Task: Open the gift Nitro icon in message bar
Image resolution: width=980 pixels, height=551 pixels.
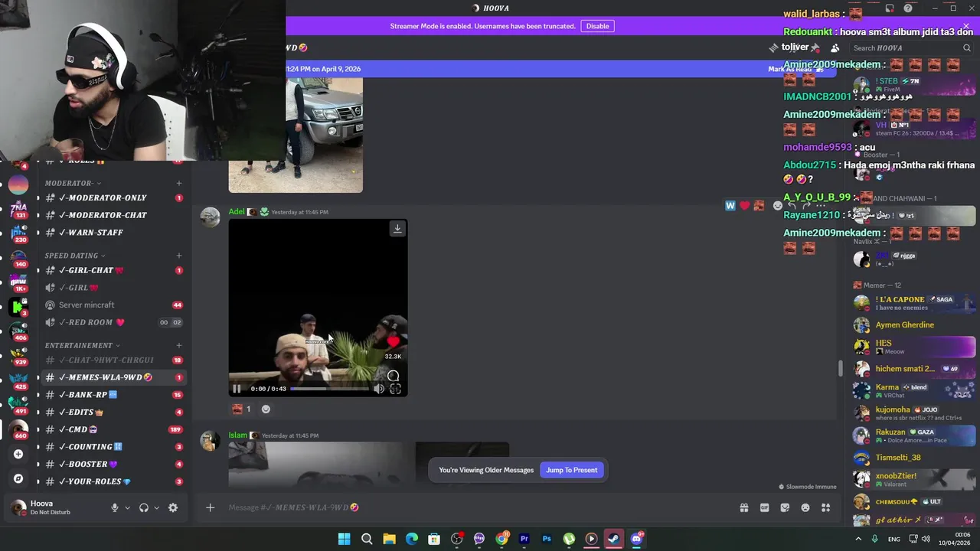Action: coord(743,507)
